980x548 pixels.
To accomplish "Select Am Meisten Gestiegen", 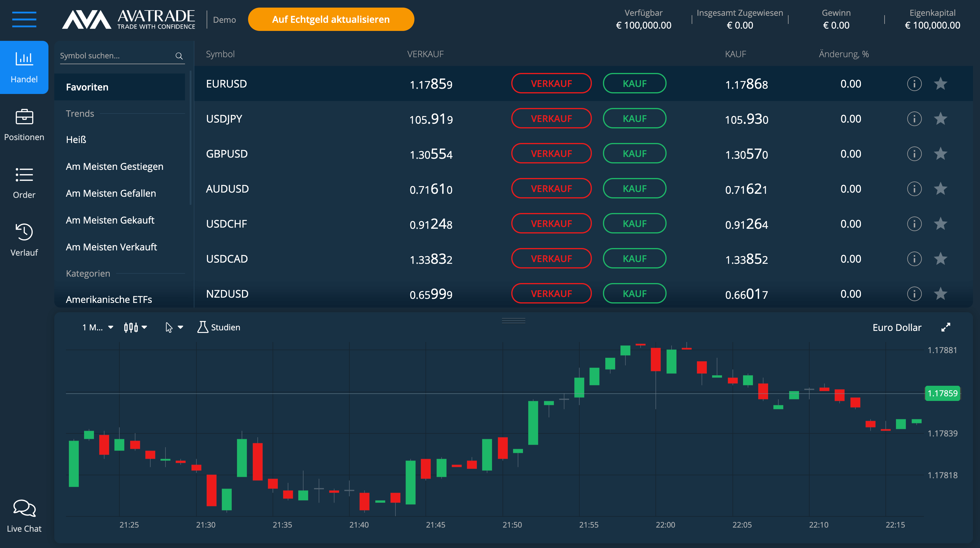I will [114, 167].
